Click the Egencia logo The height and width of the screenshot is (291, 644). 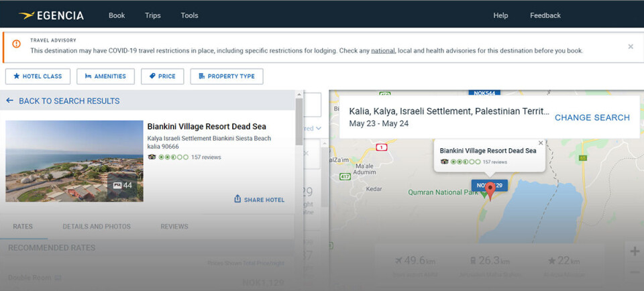[51, 15]
